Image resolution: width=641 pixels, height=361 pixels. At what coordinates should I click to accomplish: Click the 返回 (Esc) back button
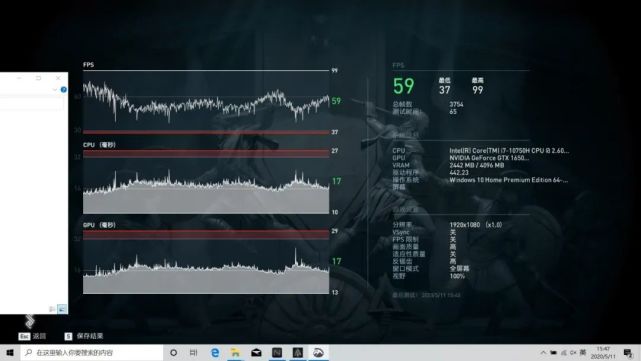32,336
